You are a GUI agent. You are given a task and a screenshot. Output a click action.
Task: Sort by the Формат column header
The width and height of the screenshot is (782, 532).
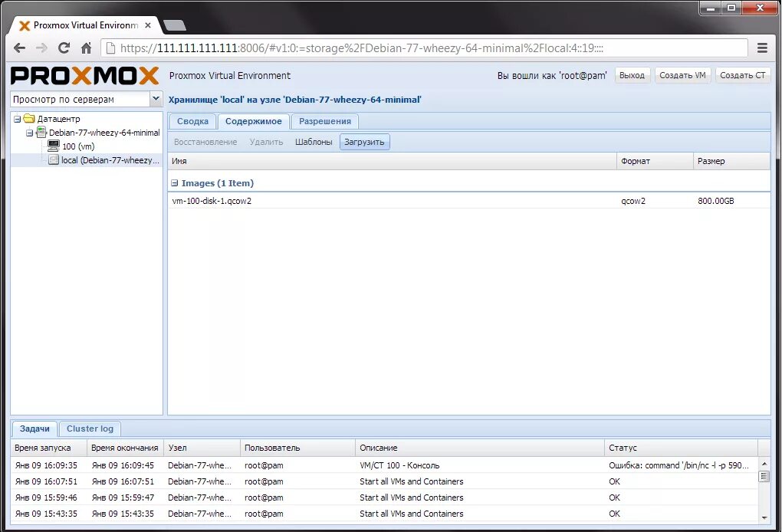pyautogui.click(x=655, y=161)
